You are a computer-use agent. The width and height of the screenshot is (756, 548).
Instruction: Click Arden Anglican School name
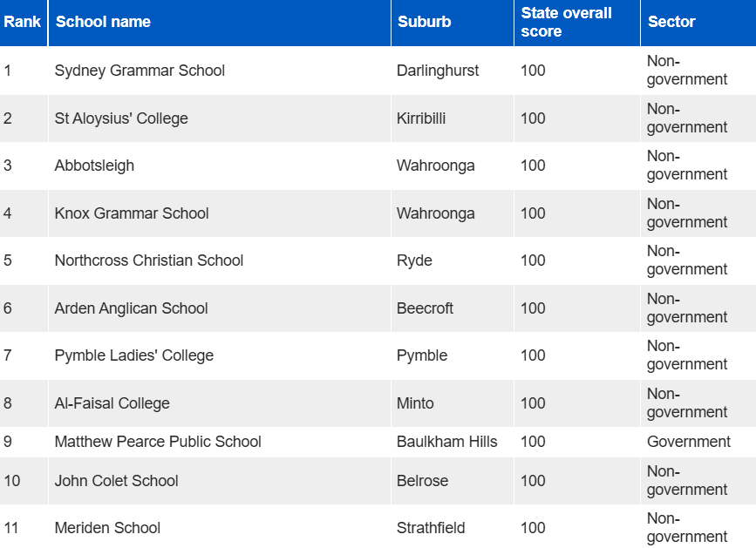pos(131,308)
